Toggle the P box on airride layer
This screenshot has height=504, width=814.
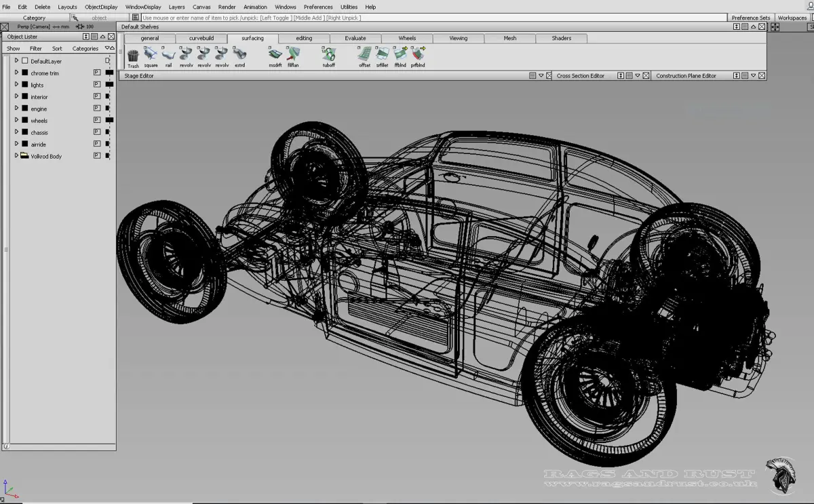pos(97,144)
